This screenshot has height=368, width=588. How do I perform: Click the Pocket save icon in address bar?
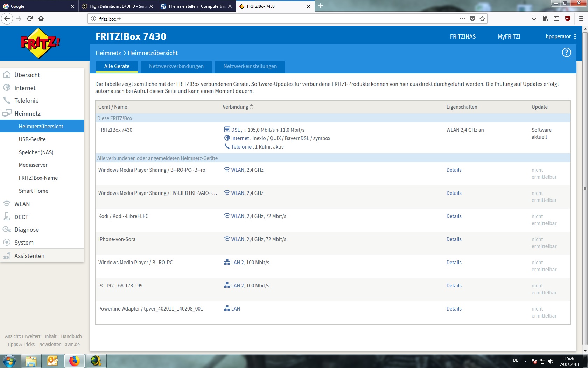(x=472, y=19)
